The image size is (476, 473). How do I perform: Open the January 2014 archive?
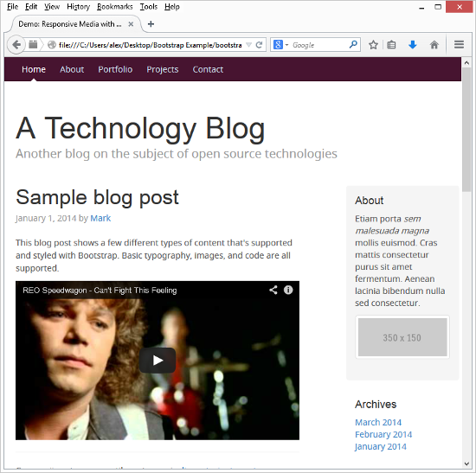pyautogui.click(x=381, y=446)
